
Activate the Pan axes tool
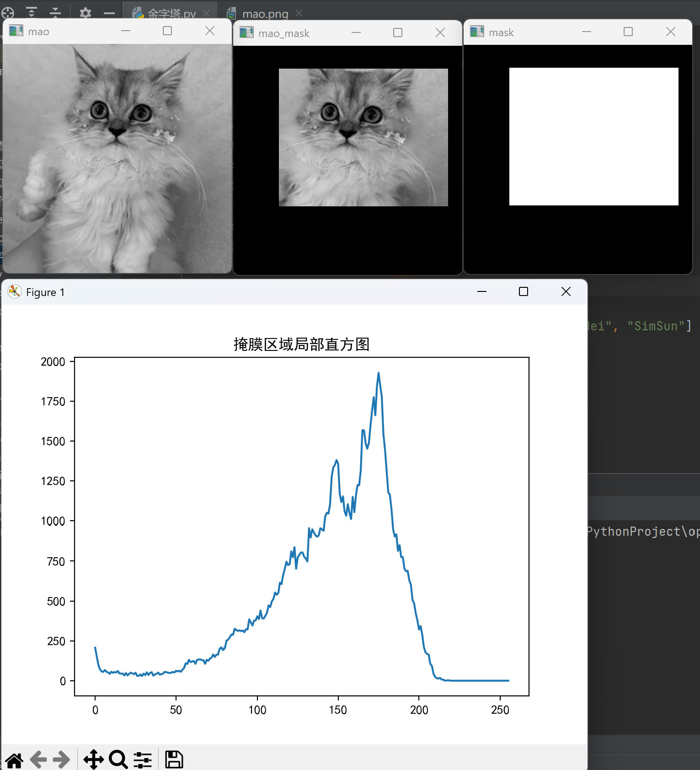click(x=94, y=759)
